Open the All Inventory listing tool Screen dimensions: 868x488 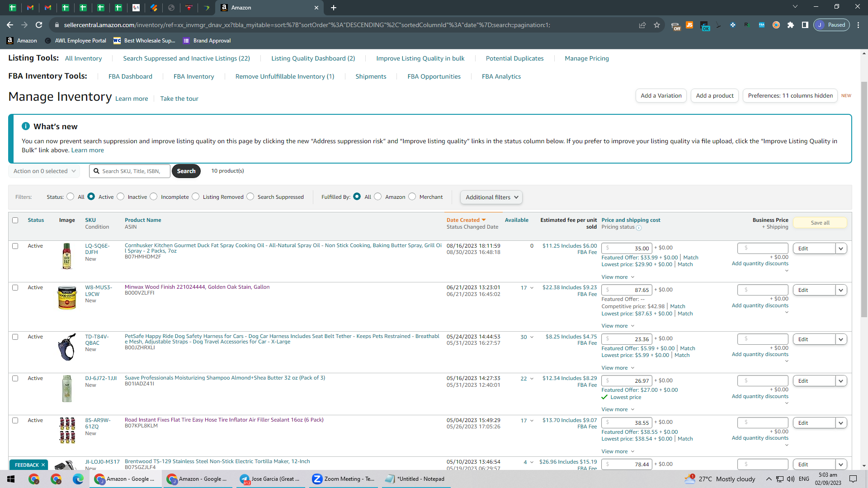pos(84,58)
